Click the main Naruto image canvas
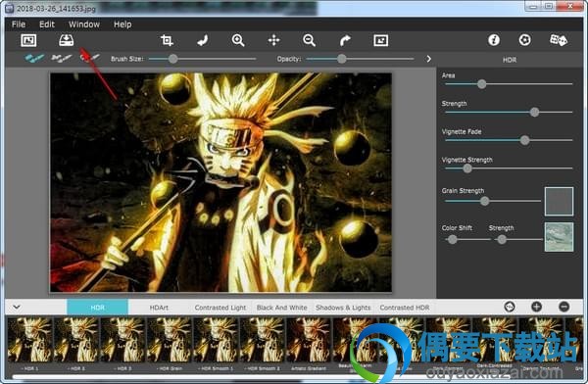 pos(220,182)
